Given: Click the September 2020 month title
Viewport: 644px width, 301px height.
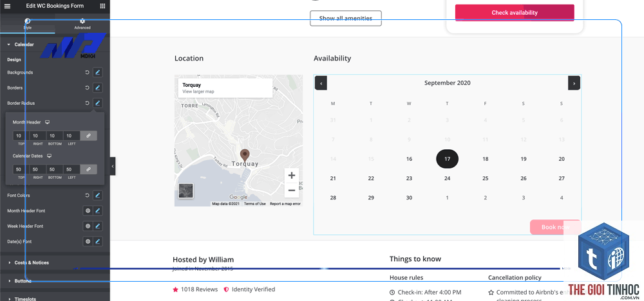Looking at the screenshot, I should tap(448, 83).
